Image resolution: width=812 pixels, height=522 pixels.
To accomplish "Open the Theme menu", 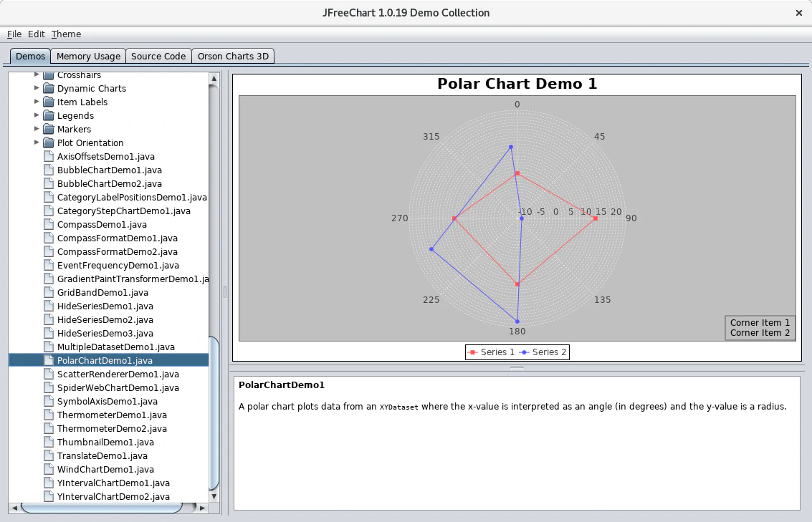I will 66,34.
